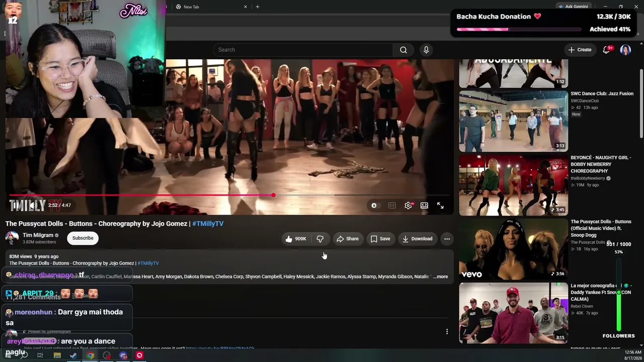644x362 pixels.
Task: Subscribe to Tim Milgram channel
Action: pos(83,238)
